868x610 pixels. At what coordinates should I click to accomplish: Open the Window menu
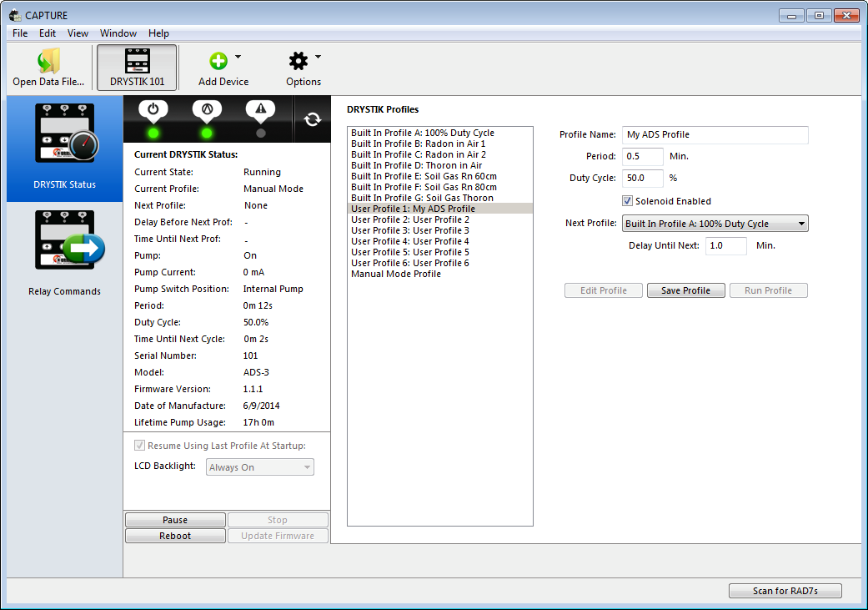(x=118, y=33)
